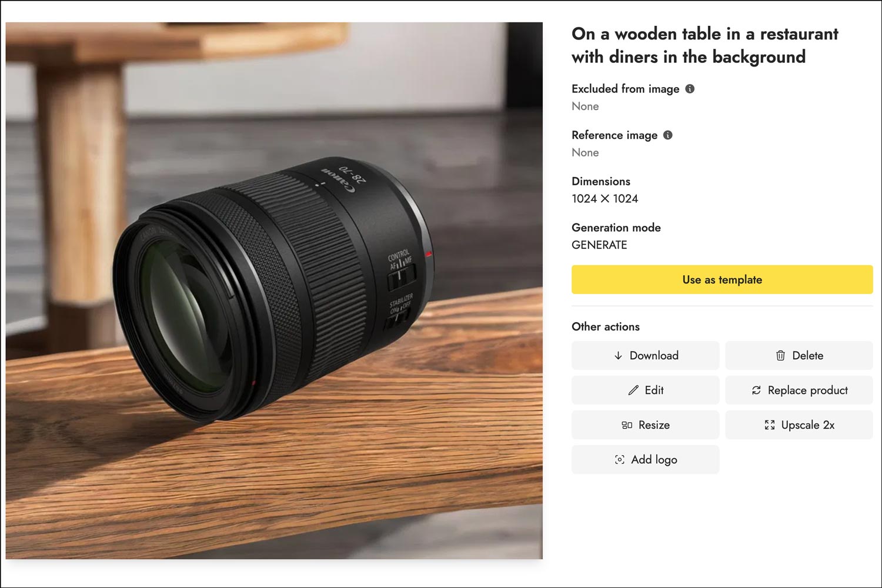This screenshot has height=588, width=882.
Task: Click the trash can Delete icon
Action: [780, 356]
